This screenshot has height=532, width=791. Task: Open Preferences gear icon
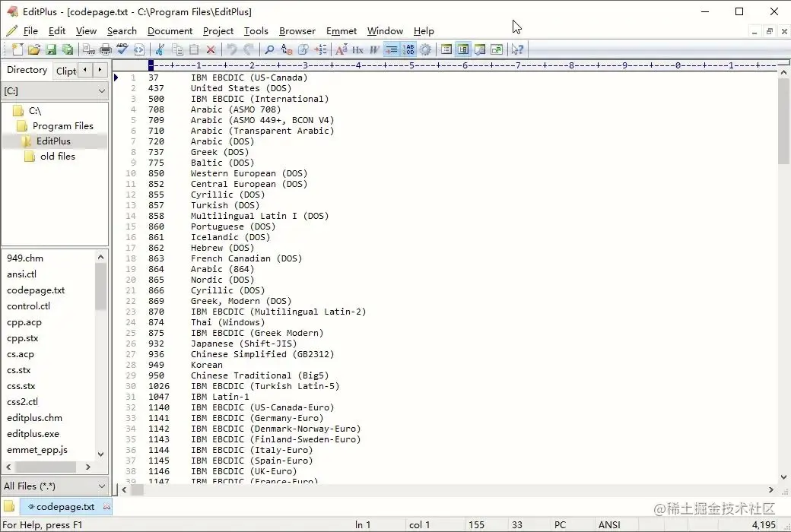tap(425, 49)
